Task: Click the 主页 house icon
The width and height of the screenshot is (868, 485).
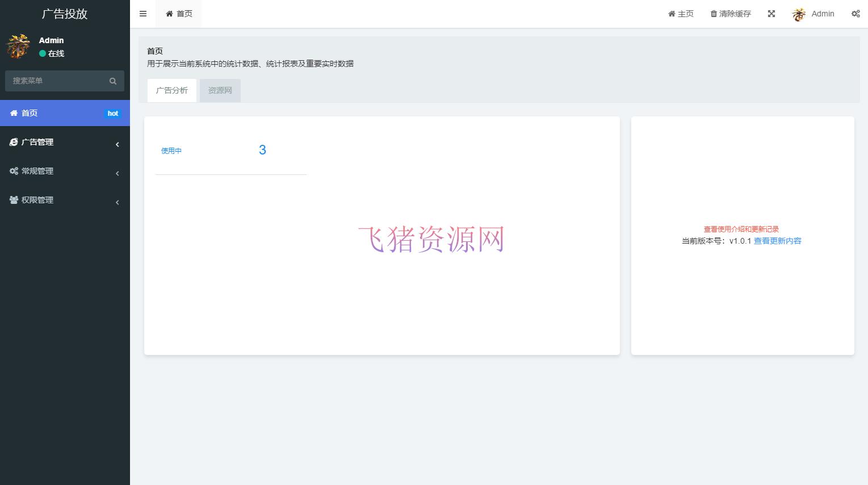Action: (x=671, y=14)
